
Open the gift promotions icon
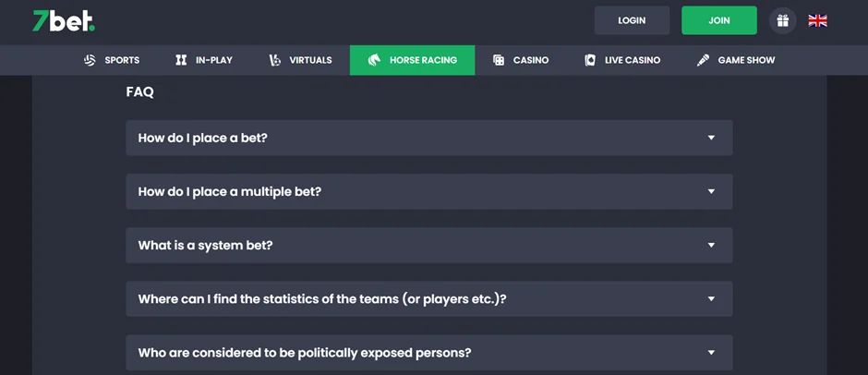[782, 20]
